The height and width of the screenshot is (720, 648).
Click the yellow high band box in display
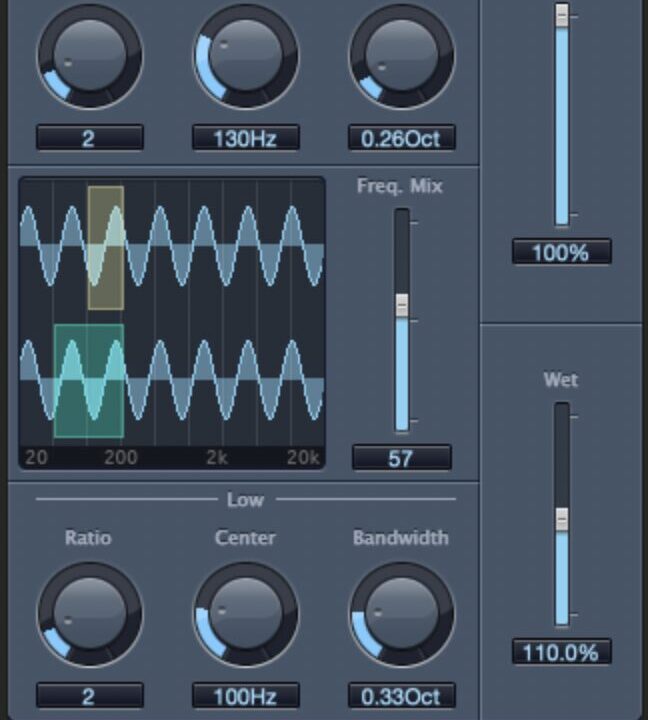pyautogui.click(x=106, y=248)
